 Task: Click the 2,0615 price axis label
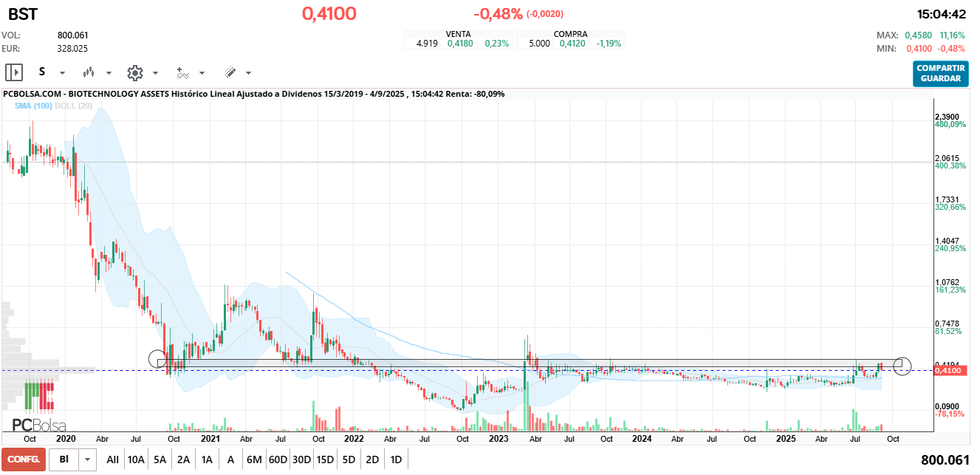click(947, 158)
